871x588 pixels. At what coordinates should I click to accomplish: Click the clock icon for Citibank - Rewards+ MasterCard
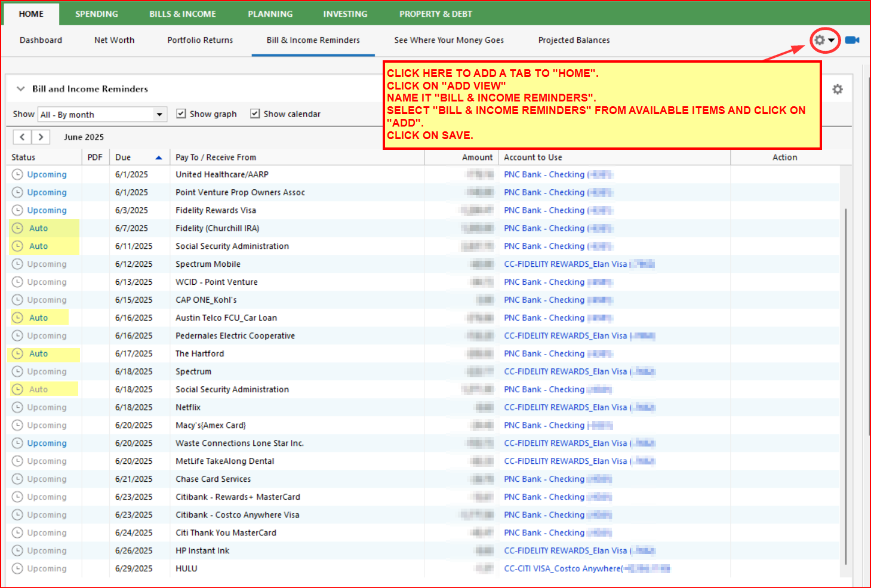tap(17, 497)
